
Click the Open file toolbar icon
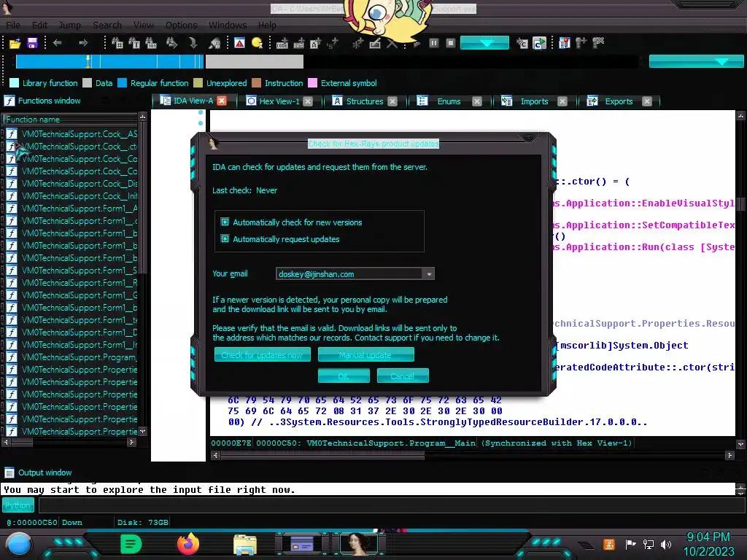pyautogui.click(x=15, y=43)
